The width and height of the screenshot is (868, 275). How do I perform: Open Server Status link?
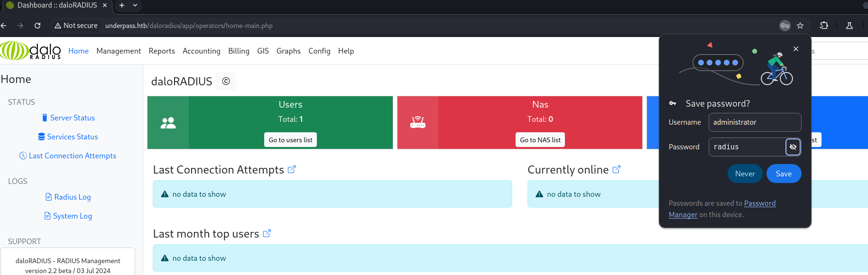pos(68,118)
